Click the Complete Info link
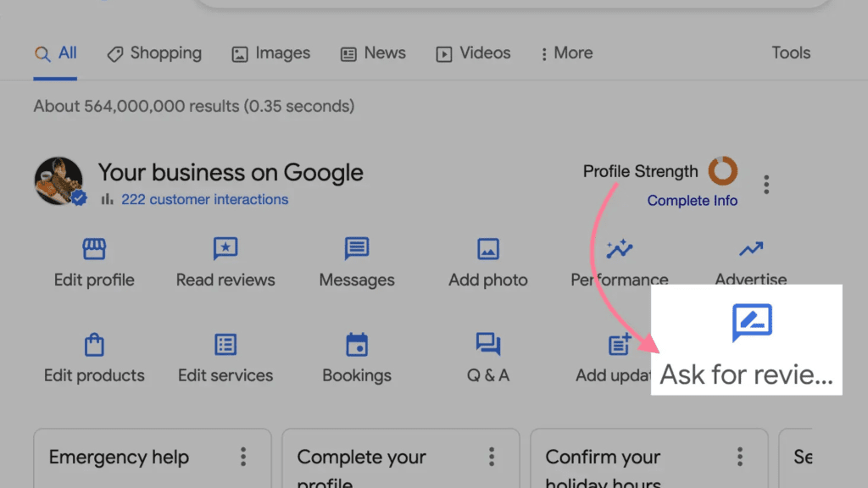868x488 pixels. (x=692, y=201)
